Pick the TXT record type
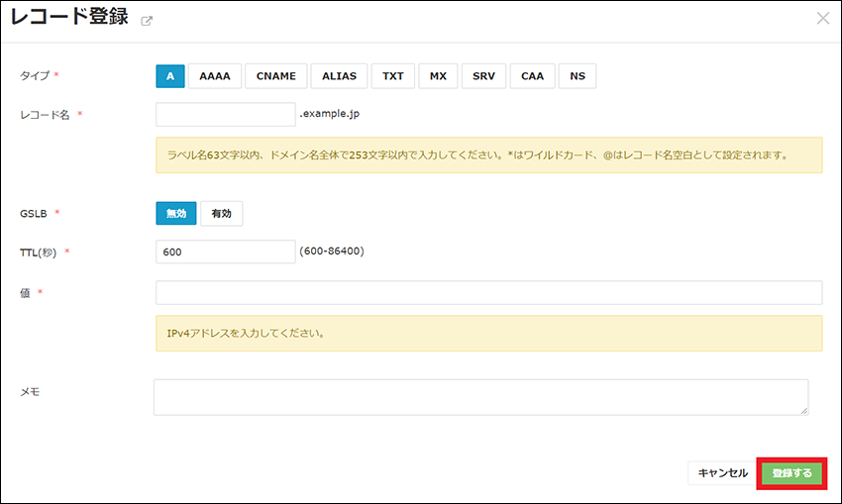The image size is (842, 504). pyautogui.click(x=393, y=76)
